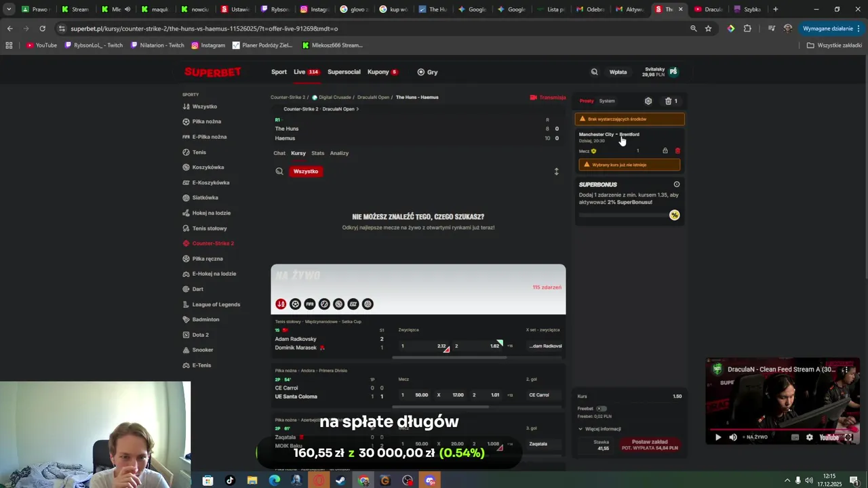Viewport: 868px width, 488px height.
Task: Click Postaw zakład button
Action: click(x=650, y=445)
